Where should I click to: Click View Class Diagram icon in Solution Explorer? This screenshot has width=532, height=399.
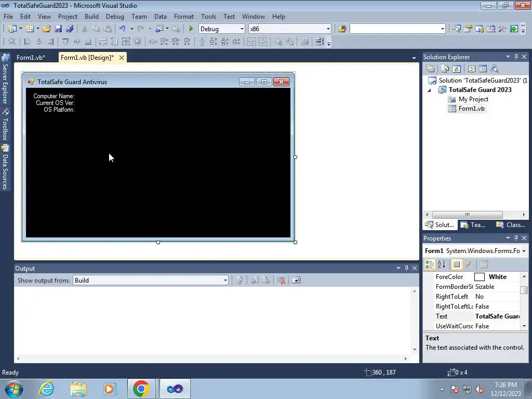point(495,69)
